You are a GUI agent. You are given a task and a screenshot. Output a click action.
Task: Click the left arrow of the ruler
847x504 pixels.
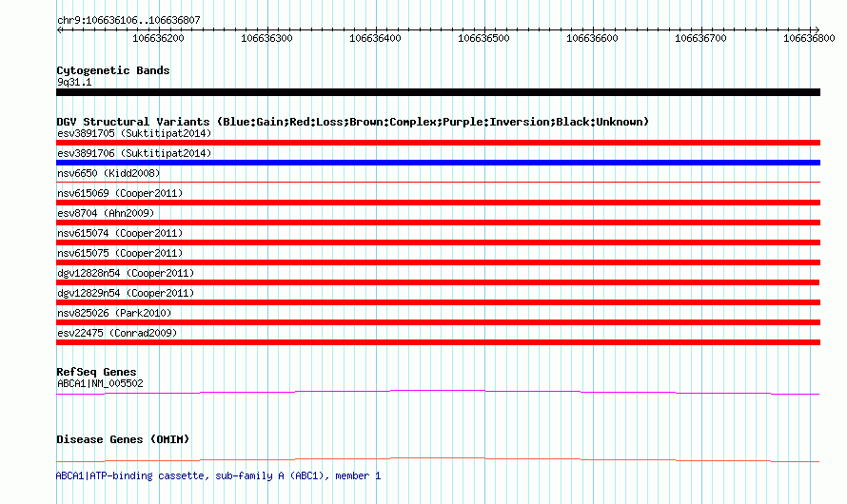(x=59, y=29)
